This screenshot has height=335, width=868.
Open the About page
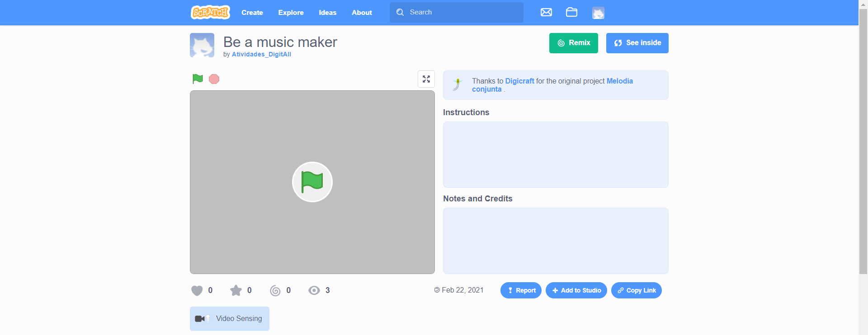pyautogui.click(x=362, y=13)
